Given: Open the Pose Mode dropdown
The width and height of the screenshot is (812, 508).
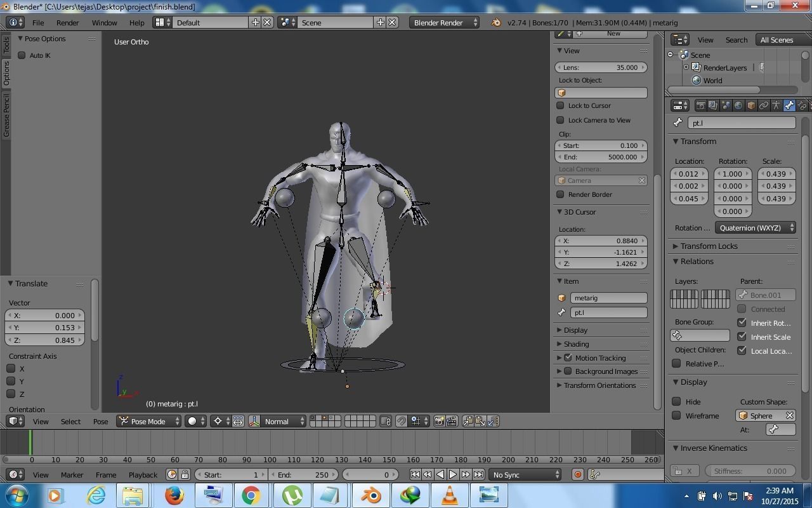Looking at the screenshot, I should click(x=148, y=421).
